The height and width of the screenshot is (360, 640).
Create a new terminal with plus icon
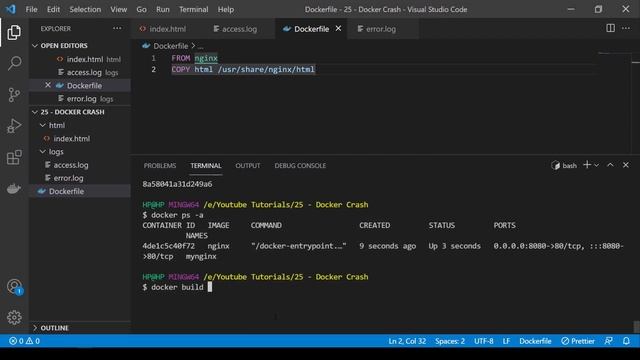click(x=587, y=165)
